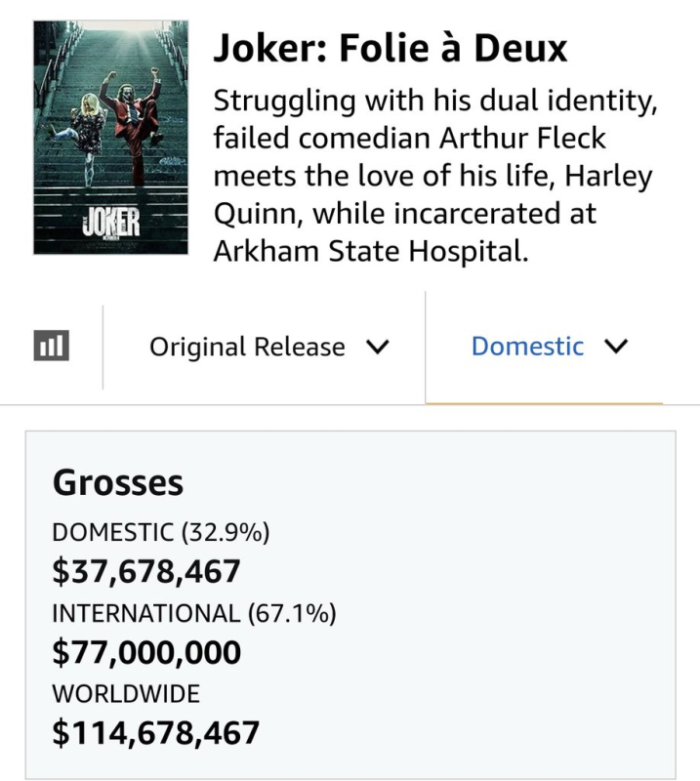Click the domestic gross $37,678,467
The image size is (700, 781).
pos(145,571)
